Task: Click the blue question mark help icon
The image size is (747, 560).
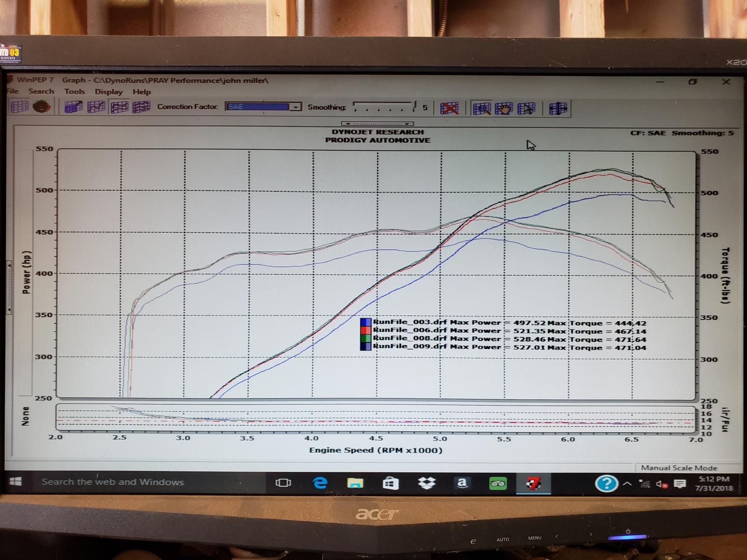Action: (606, 483)
